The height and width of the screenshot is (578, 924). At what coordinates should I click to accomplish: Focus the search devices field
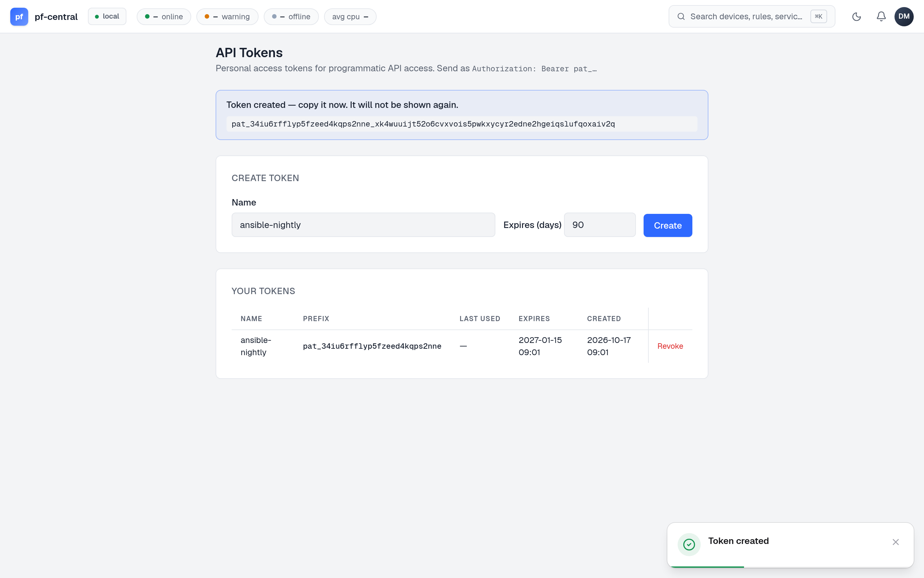[x=751, y=16]
